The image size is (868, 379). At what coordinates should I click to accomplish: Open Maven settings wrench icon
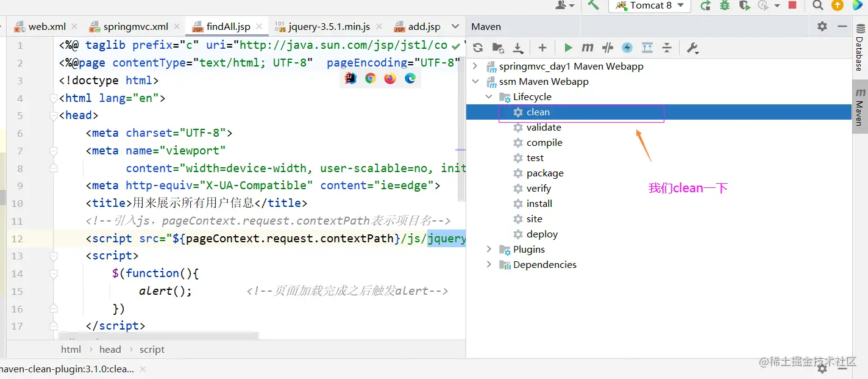692,48
